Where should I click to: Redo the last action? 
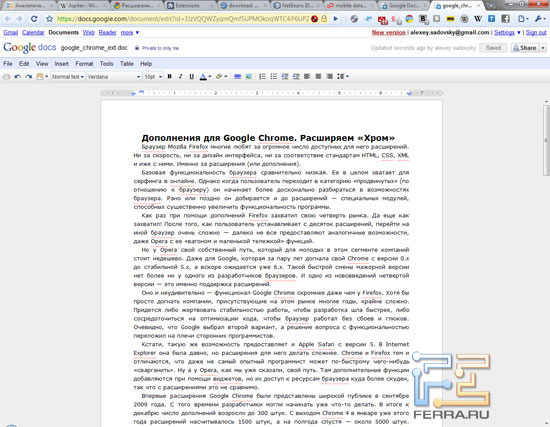point(29,76)
